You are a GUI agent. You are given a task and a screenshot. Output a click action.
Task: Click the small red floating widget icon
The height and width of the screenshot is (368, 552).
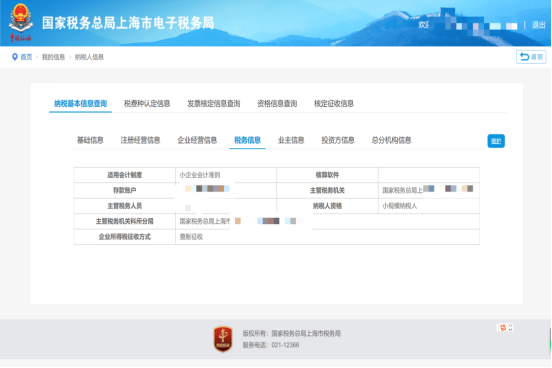click(x=503, y=328)
